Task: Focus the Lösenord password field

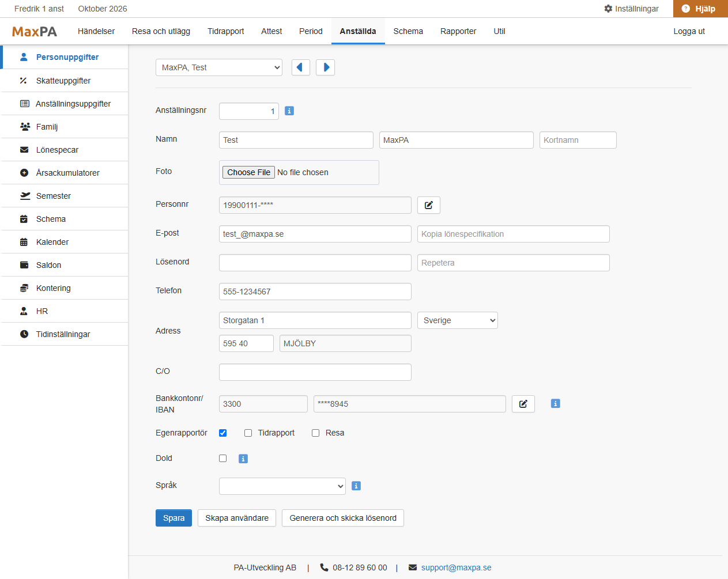Action: (315, 263)
